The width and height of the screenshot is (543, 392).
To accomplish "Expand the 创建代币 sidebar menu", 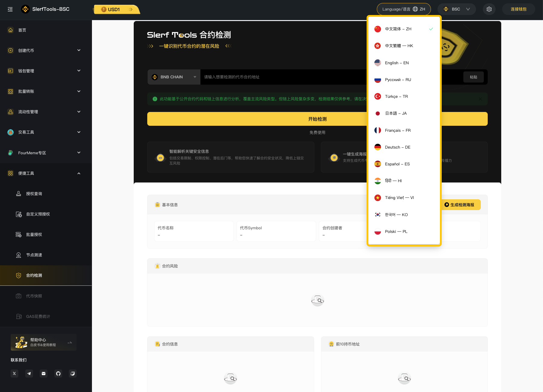I will tap(45, 50).
